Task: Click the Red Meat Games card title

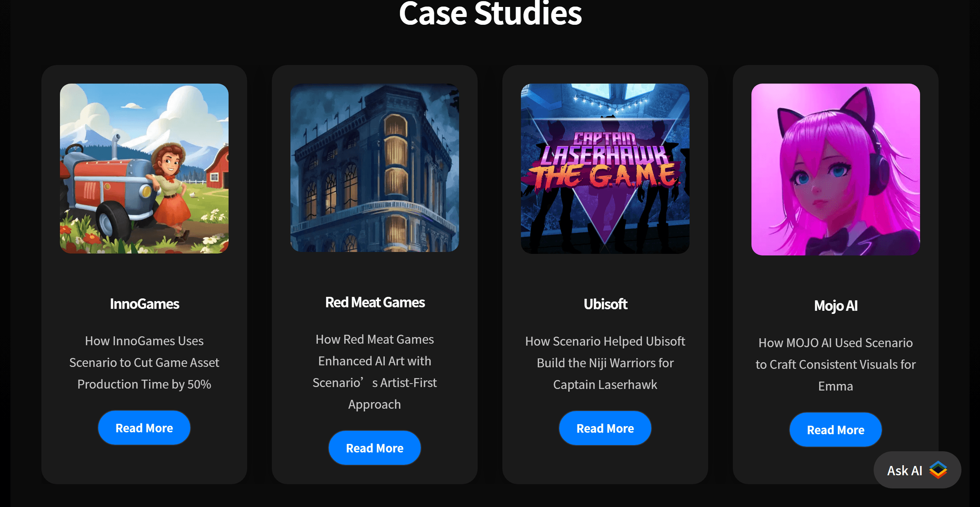Action: pos(375,302)
